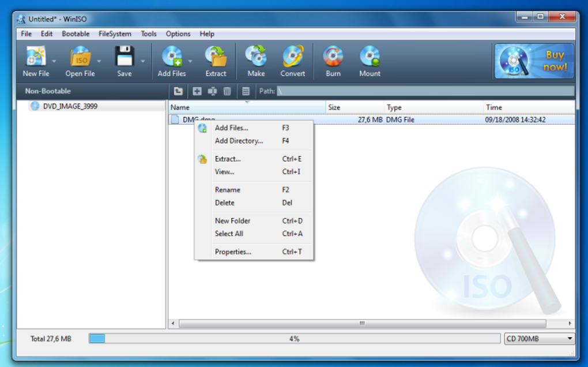Choose Add Directory... from context menu

coord(254,141)
